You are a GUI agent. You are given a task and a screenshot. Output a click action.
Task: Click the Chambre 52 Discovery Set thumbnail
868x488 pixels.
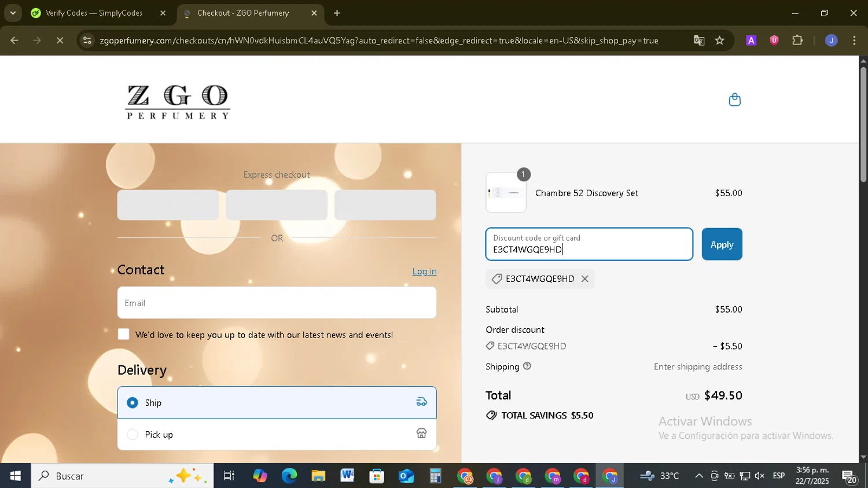[x=506, y=192]
